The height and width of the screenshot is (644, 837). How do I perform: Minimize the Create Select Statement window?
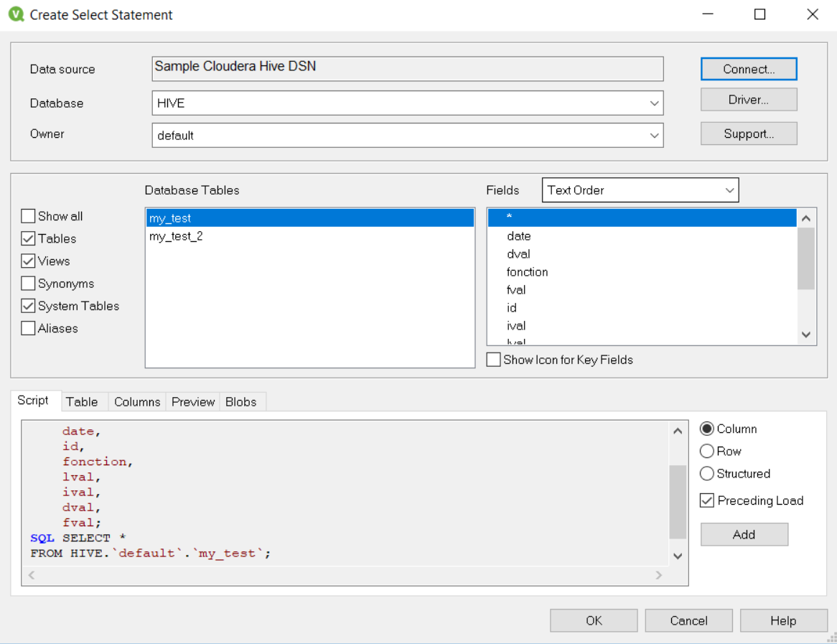click(708, 14)
